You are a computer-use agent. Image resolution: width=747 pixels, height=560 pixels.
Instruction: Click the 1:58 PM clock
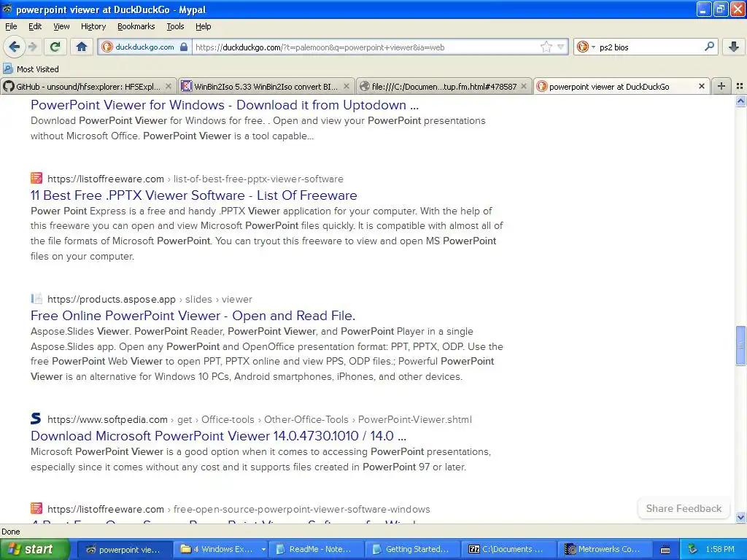coord(720,550)
